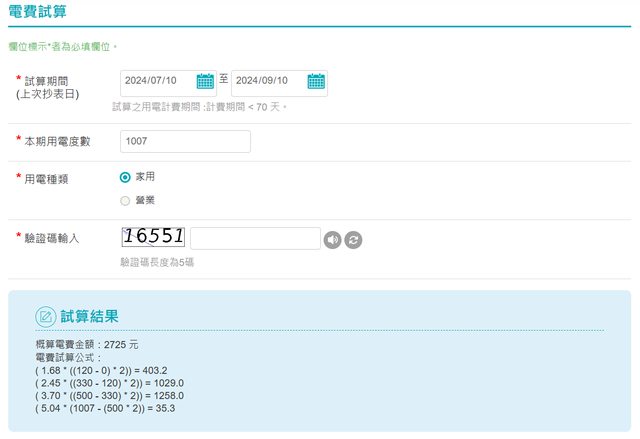
Task: Select the 營業 radio option
Action: point(125,201)
